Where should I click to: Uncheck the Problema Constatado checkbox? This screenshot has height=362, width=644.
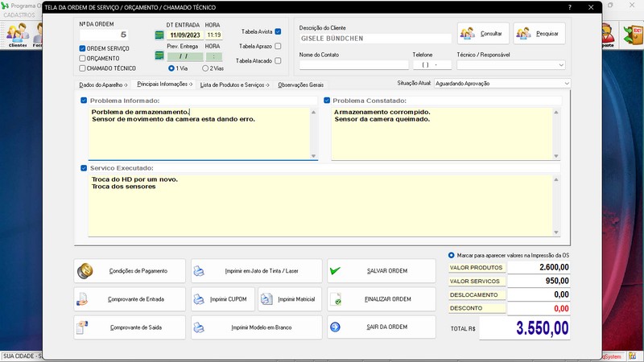click(328, 101)
